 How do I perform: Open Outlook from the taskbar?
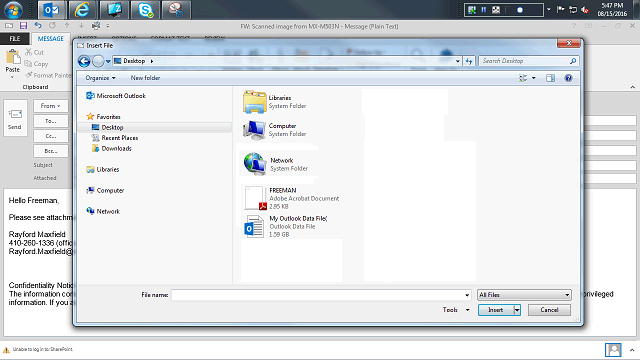coord(52,10)
